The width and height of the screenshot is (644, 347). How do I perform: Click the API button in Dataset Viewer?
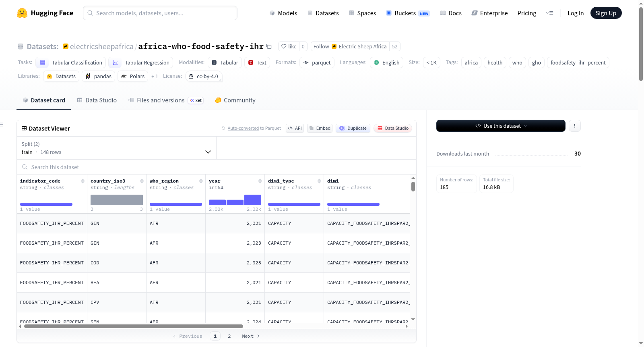point(295,128)
